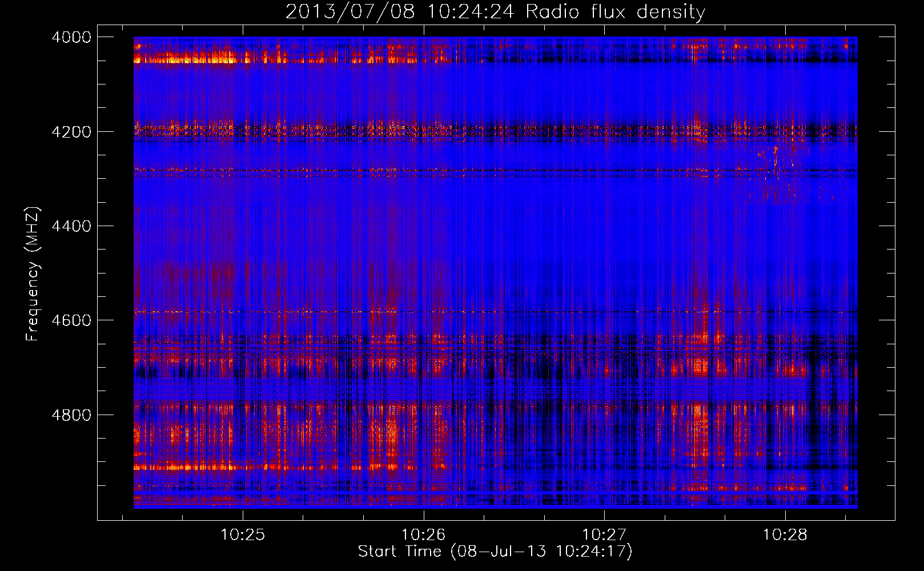This screenshot has width=924, height=571.
Task: Click the 4600 frequency axis label
Action: pyautogui.click(x=71, y=320)
